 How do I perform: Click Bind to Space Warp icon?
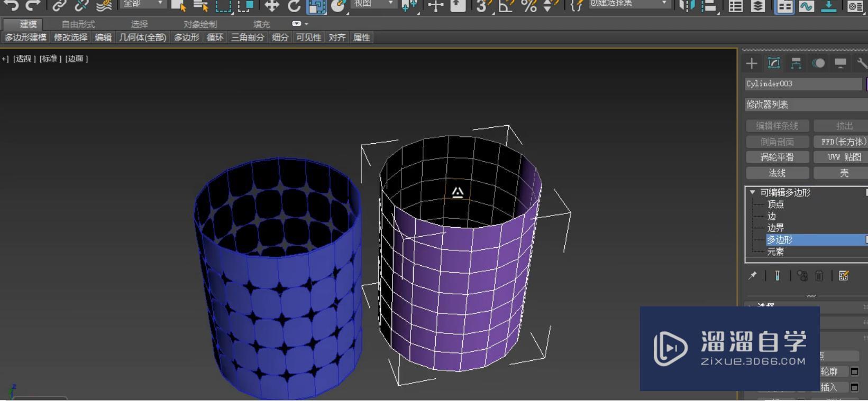click(104, 5)
